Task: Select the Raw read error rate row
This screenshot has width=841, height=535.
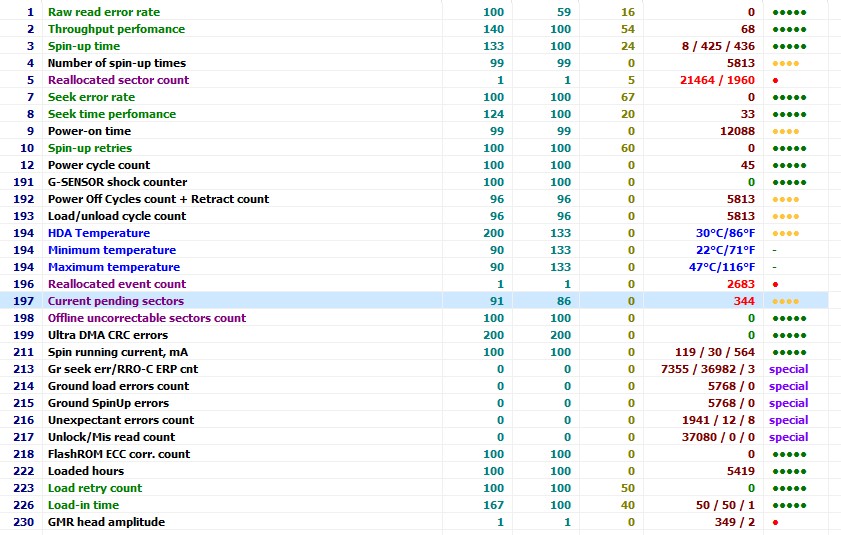Action: click(414, 12)
